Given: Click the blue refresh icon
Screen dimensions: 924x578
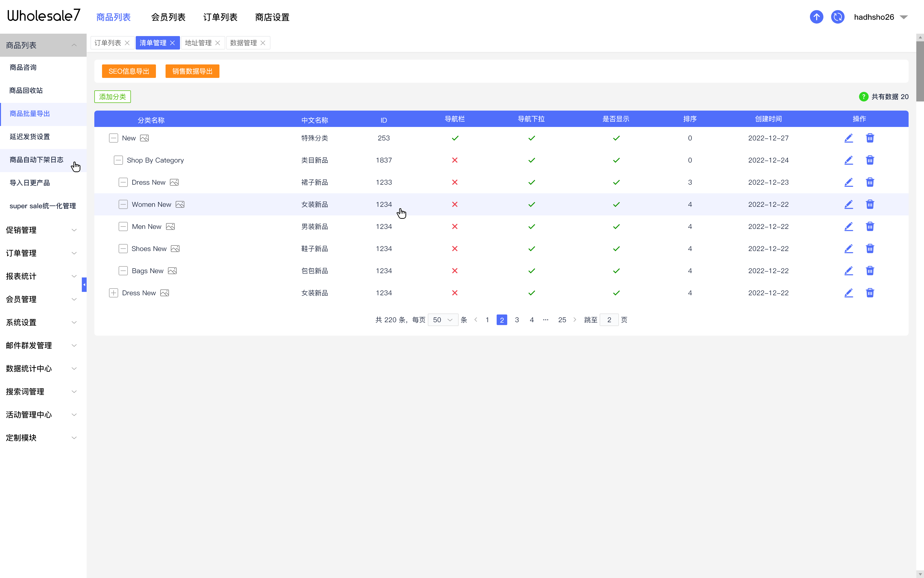Looking at the screenshot, I should coord(838,17).
